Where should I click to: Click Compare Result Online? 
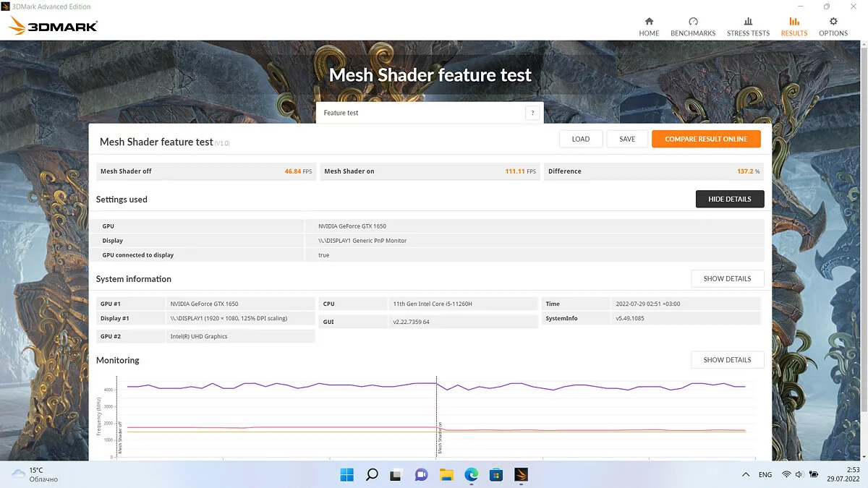pos(705,139)
